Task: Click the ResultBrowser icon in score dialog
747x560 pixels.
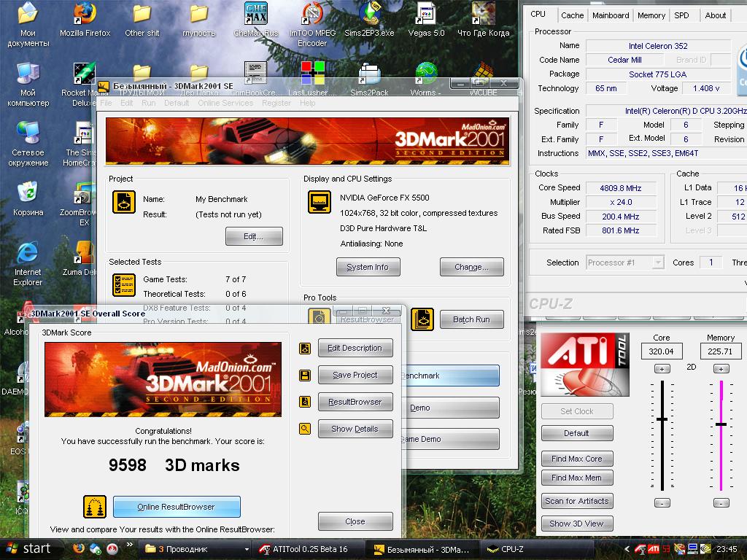Action: click(x=305, y=402)
